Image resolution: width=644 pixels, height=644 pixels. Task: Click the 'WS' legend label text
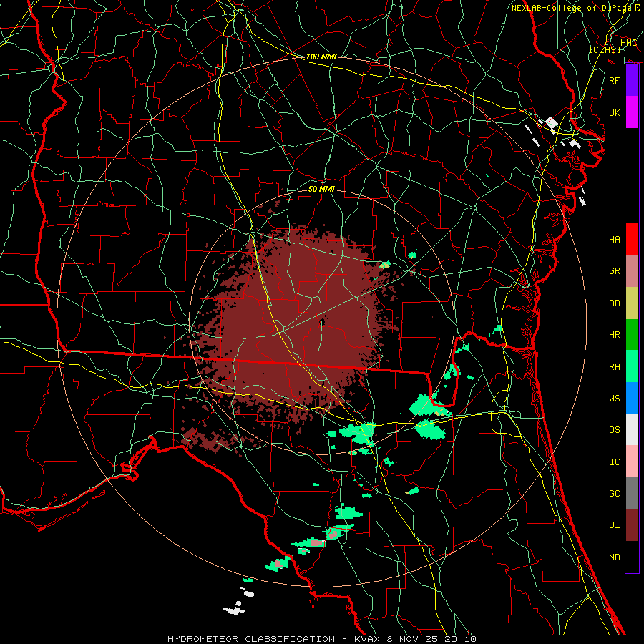615,399
